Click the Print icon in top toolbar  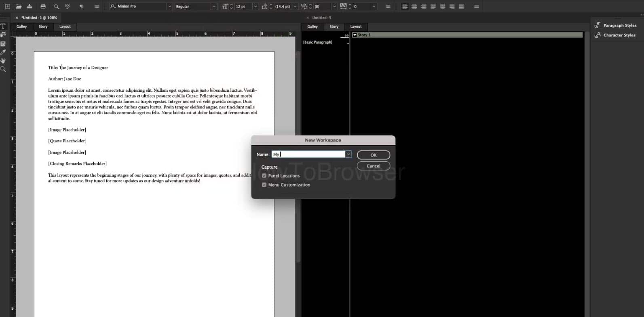(x=43, y=6)
